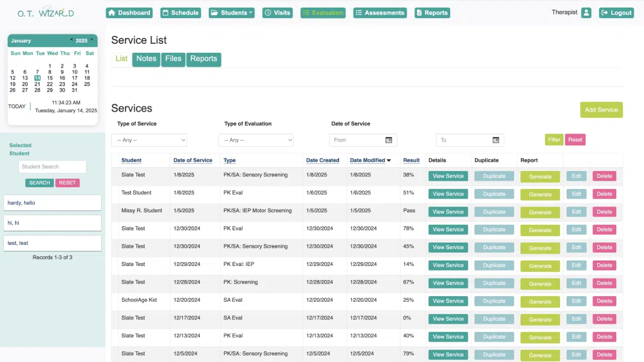Go to previous year in calendar
Image resolution: width=644 pixels, height=362 pixels.
pos(71,40)
